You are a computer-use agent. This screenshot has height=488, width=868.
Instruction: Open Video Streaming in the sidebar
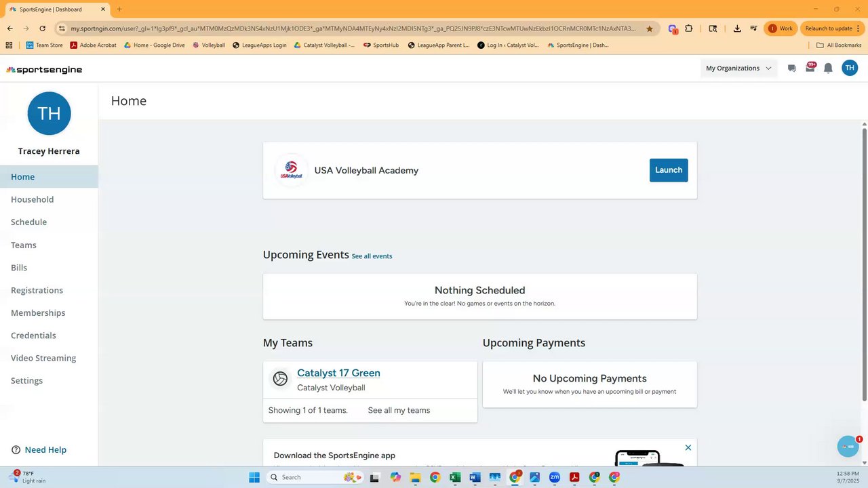(x=49, y=358)
